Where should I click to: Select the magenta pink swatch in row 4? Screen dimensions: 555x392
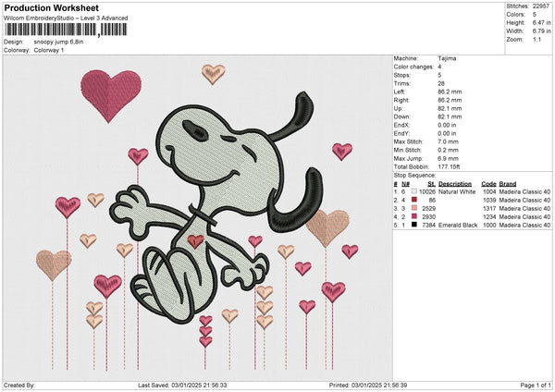click(413, 216)
